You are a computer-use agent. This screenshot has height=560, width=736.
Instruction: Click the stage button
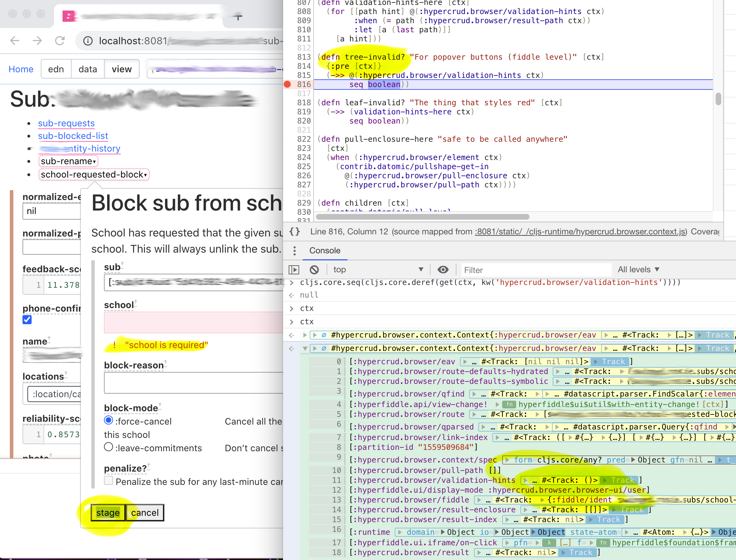[108, 513]
